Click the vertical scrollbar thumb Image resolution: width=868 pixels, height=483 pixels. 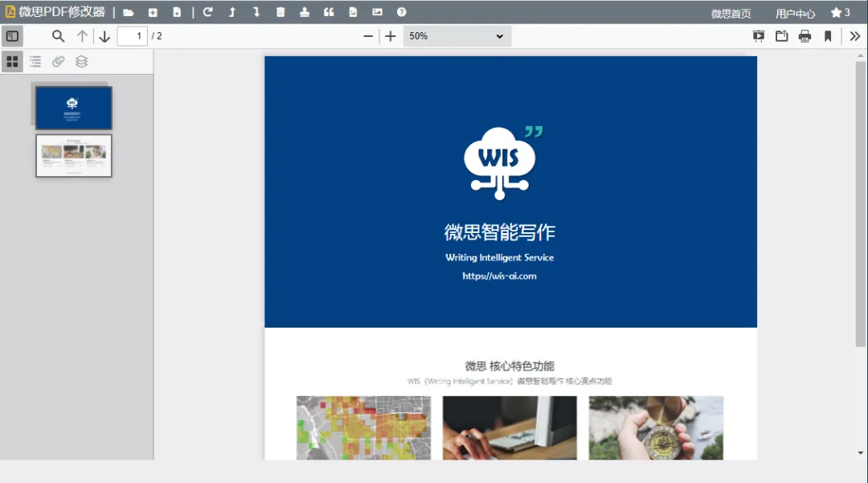860,203
